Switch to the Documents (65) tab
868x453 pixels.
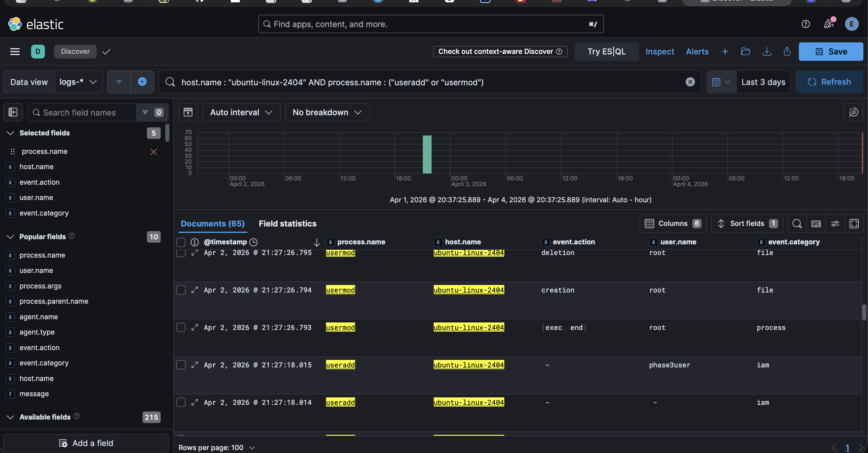(213, 223)
